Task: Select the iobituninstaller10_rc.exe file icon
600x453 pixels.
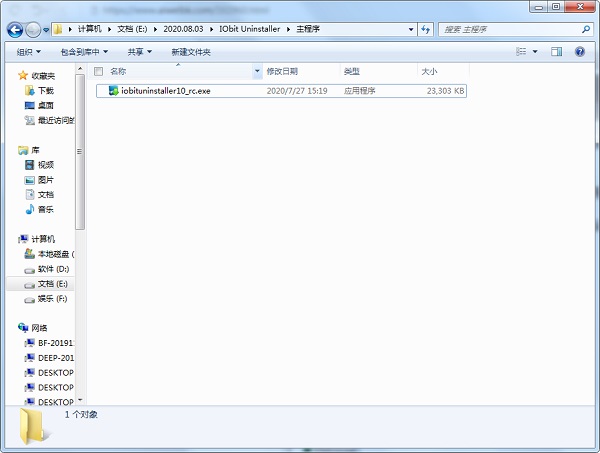Action: coord(113,91)
